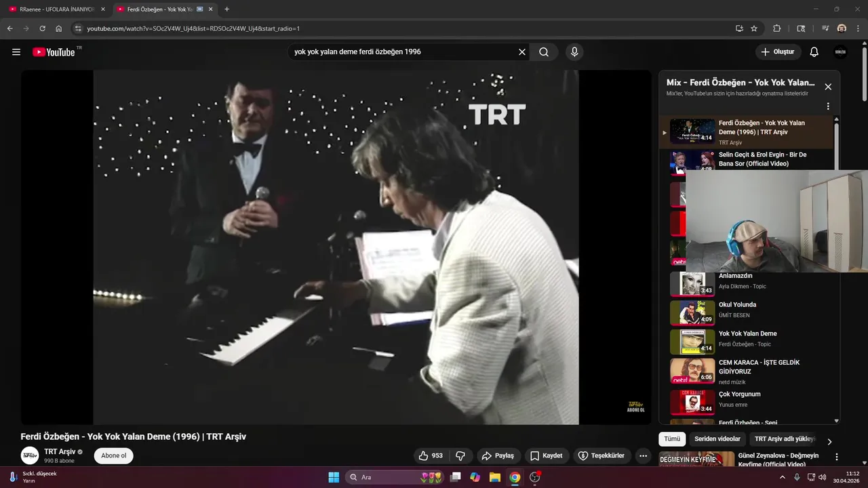868x488 pixels.
Task: Install app icon in address bar
Action: pos(739,28)
